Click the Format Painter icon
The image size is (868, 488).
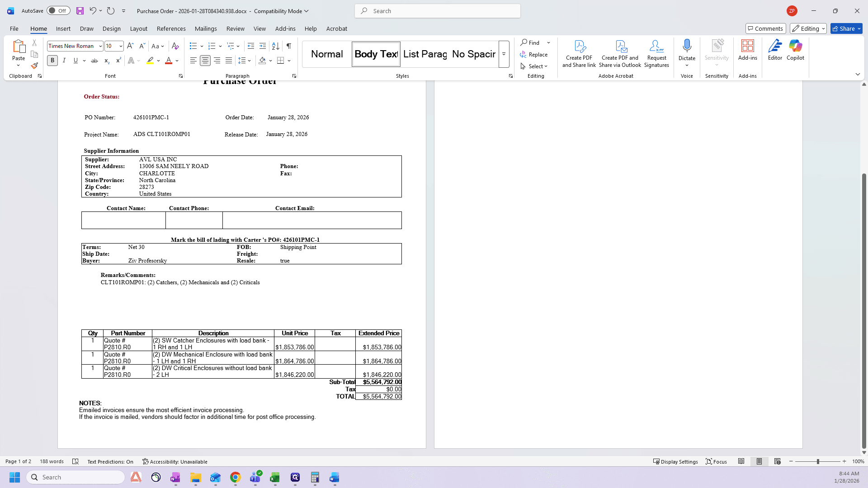tap(34, 66)
